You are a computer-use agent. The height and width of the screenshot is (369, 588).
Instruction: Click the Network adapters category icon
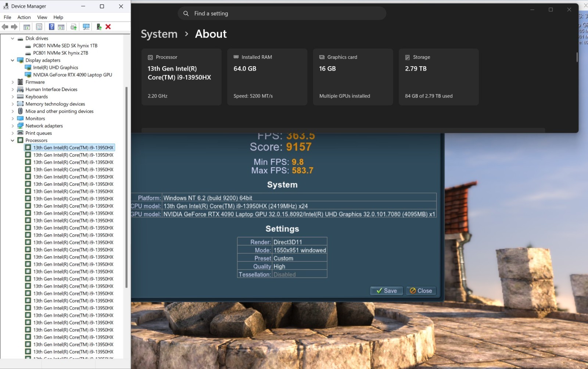(20, 126)
